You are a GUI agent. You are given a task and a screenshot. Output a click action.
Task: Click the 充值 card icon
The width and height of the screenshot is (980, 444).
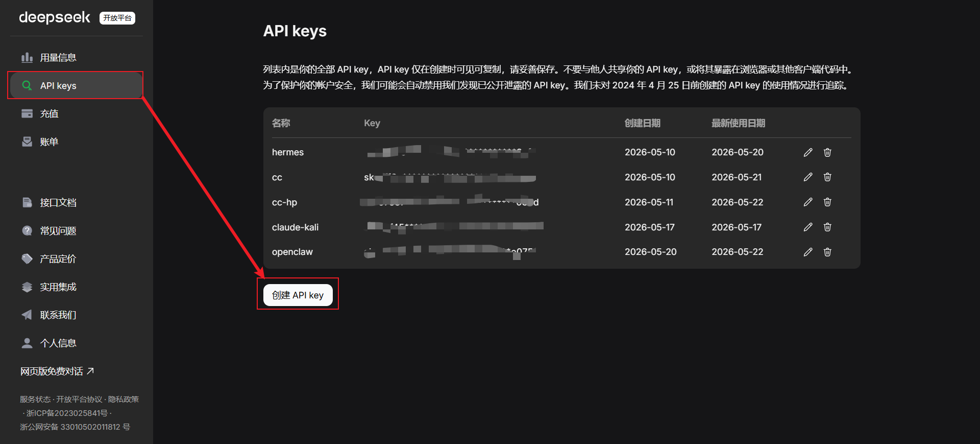[x=27, y=113]
